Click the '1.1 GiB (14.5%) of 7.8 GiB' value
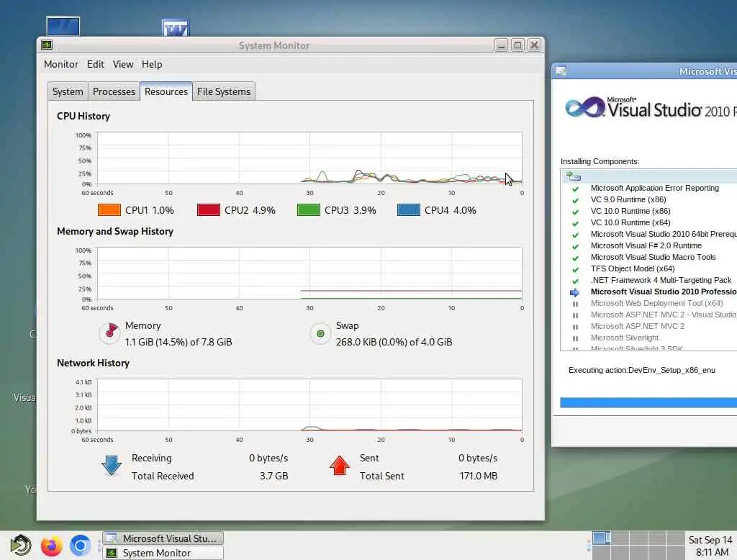 point(178,343)
